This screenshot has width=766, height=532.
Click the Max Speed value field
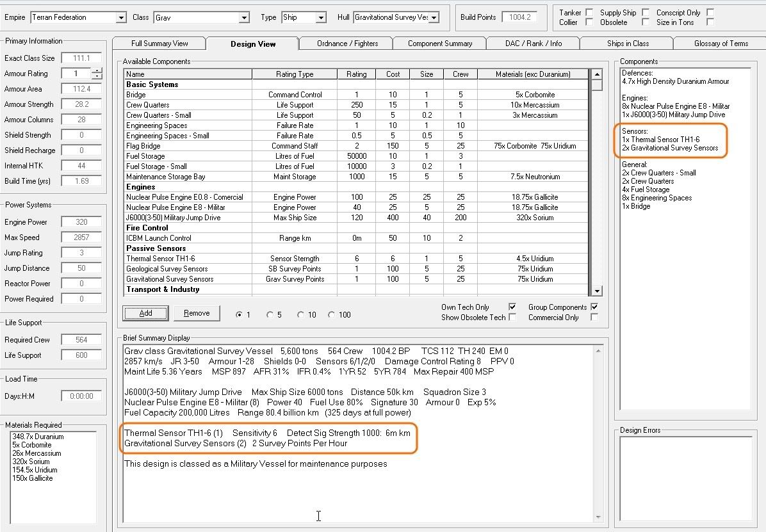[x=81, y=238]
